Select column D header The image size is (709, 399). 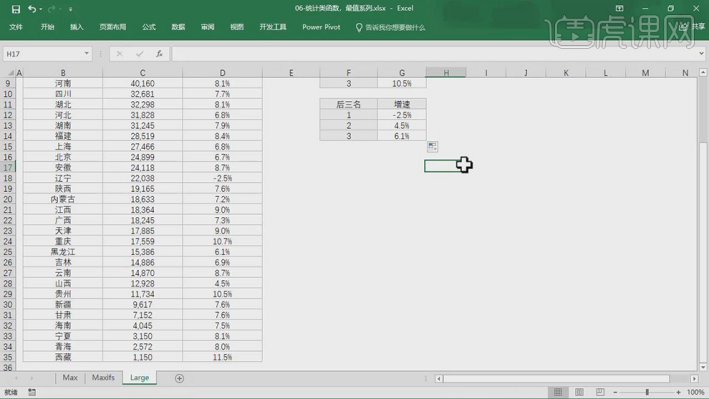coord(222,73)
